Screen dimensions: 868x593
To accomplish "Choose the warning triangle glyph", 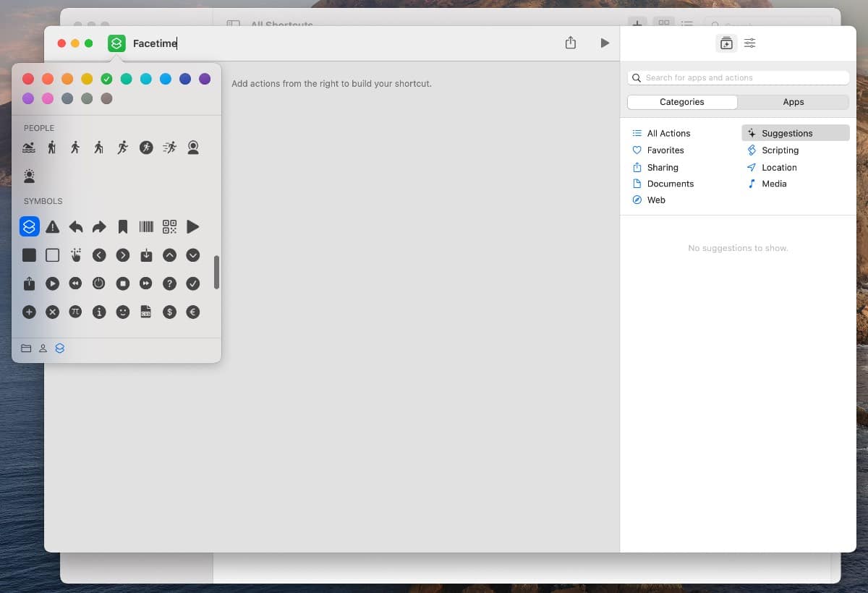I will (52, 227).
